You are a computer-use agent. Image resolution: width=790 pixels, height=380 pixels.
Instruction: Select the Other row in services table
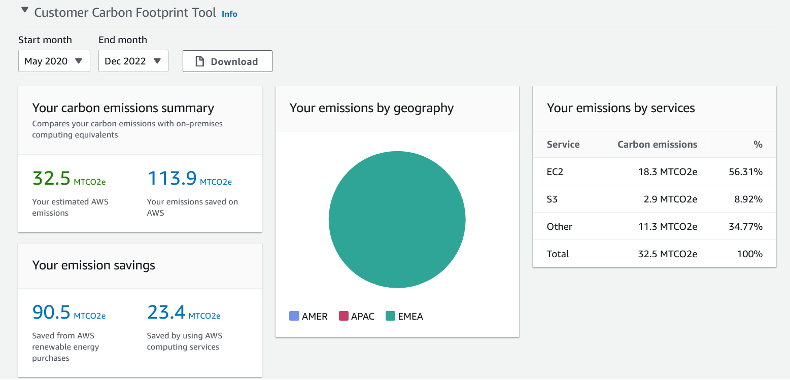point(654,226)
